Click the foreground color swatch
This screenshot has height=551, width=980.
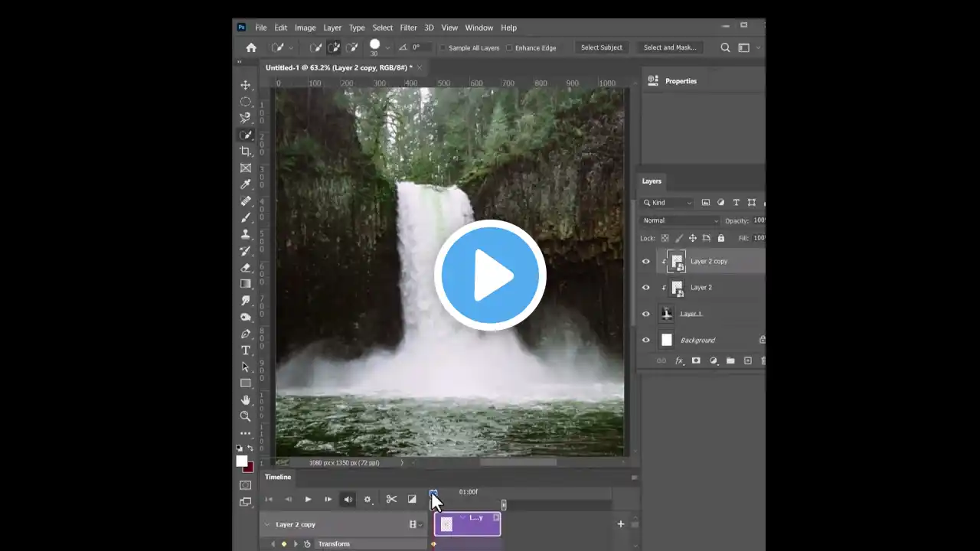click(x=241, y=461)
